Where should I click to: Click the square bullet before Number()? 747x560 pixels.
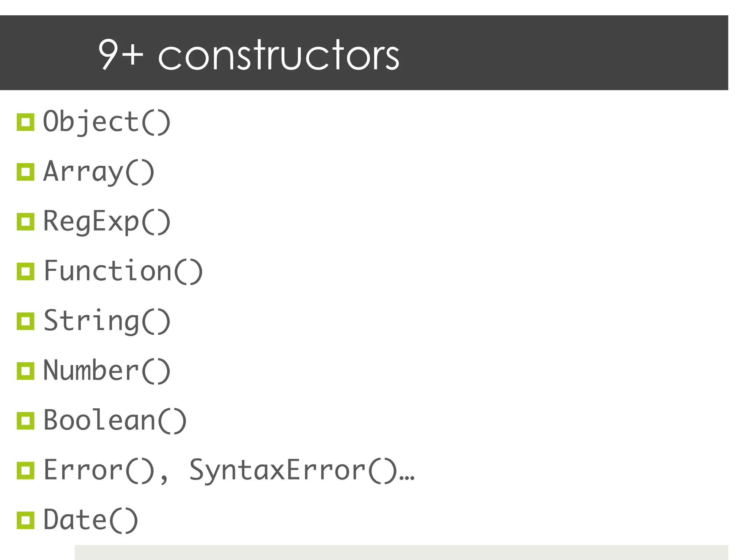[26, 371]
